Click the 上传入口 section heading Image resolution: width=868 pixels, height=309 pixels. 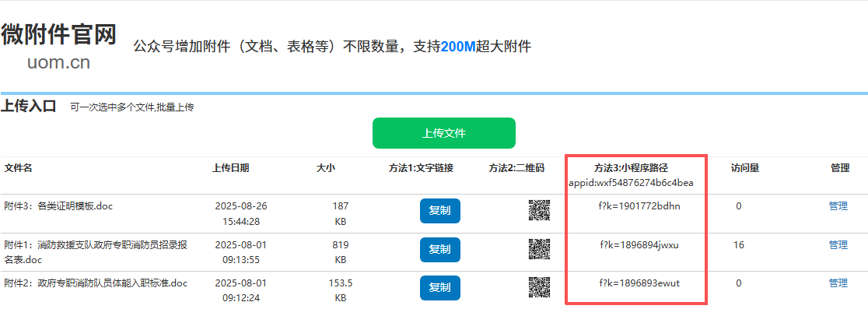coord(29,106)
